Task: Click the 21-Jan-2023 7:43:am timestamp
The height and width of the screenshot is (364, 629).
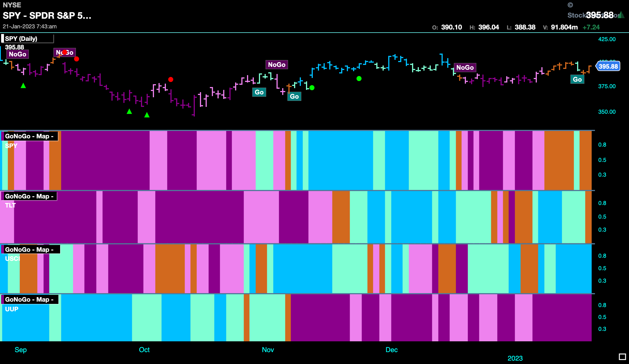Action: coord(30,27)
